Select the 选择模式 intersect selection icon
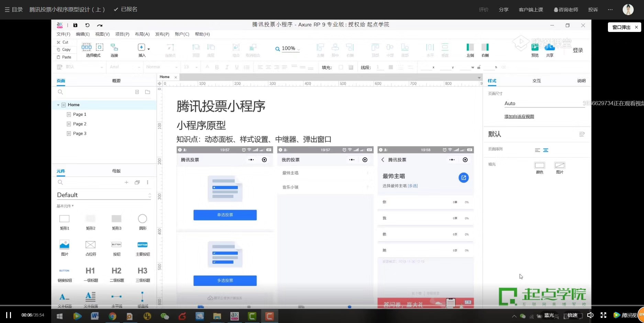This screenshot has height=323, width=644. point(87,47)
